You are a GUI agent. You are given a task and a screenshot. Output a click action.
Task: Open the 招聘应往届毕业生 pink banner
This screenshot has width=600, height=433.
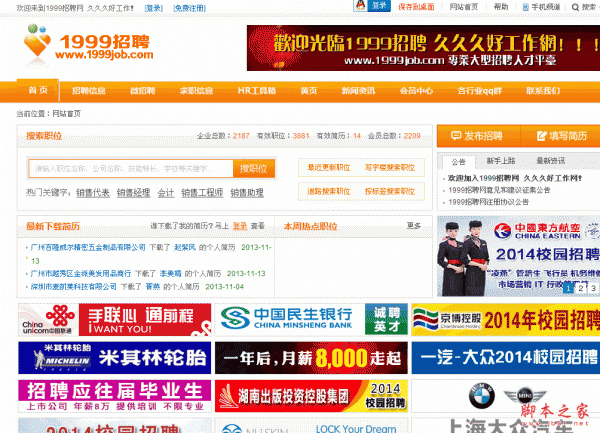click(114, 396)
